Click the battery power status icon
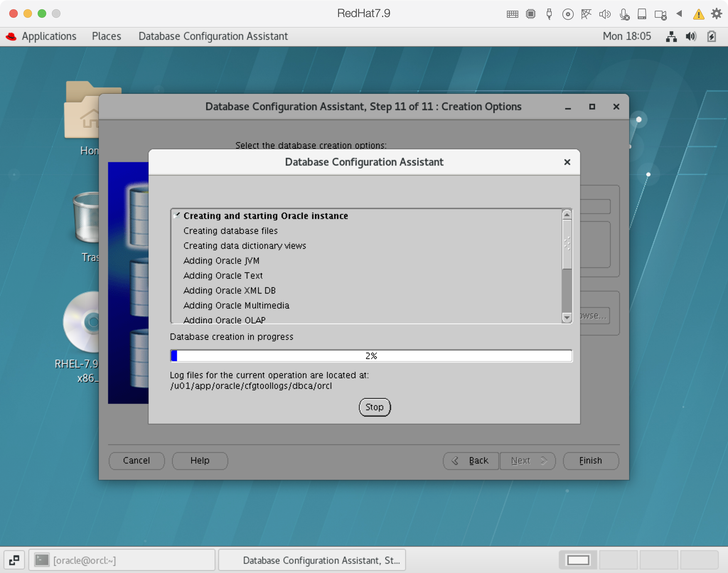 coord(711,36)
